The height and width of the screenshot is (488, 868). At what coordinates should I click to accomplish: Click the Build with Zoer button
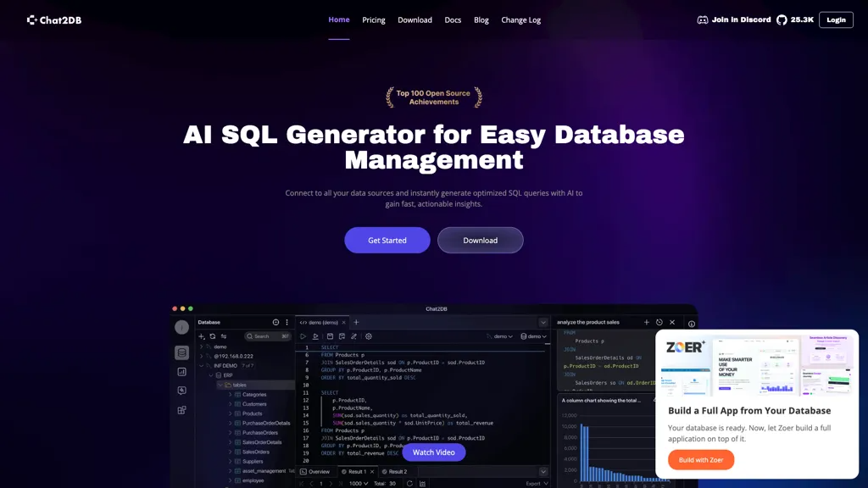click(x=701, y=460)
